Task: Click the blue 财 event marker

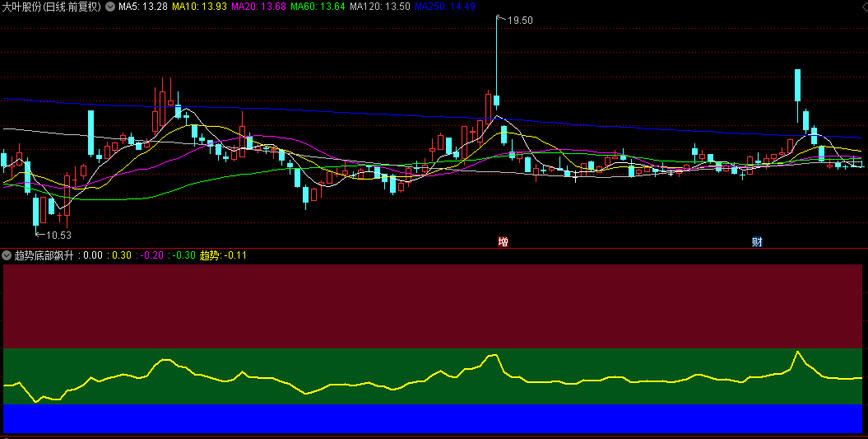Action: tap(757, 241)
